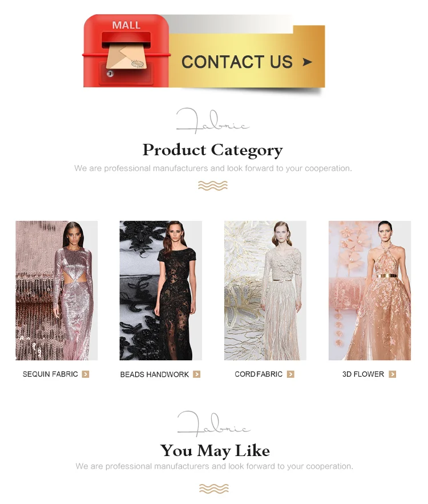Click the arrow beside CONTACT US
This screenshot has height=504, width=428.
tap(307, 62)
